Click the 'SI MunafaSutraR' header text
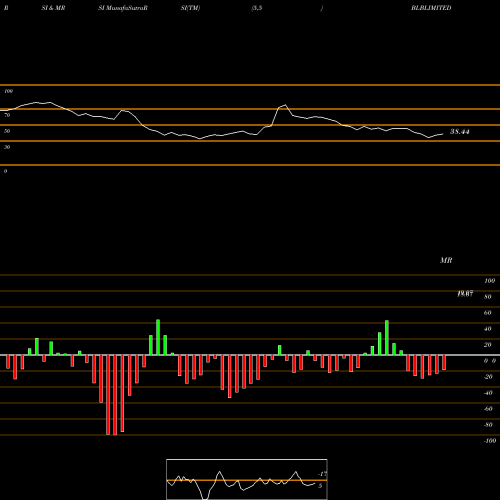Image resolution: width=500 pixels, height=500 pixels. click(x=123, y=8)
